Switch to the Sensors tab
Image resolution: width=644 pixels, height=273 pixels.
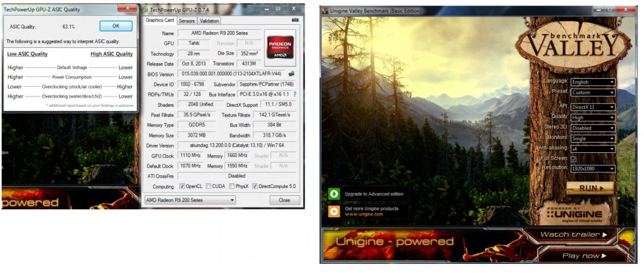pos(187,21)
